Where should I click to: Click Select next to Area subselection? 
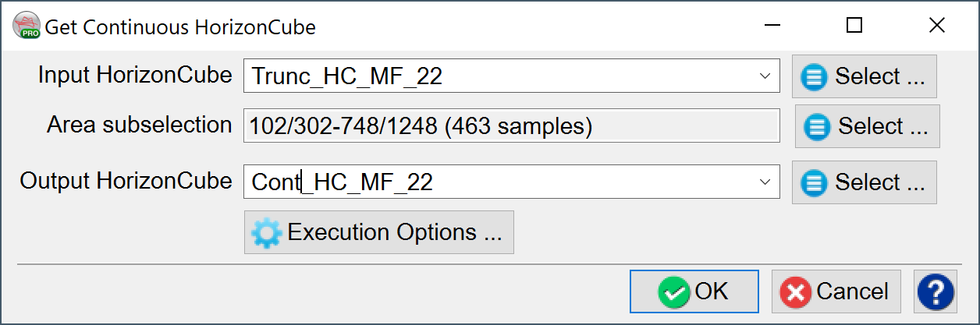tap(868, 126)
